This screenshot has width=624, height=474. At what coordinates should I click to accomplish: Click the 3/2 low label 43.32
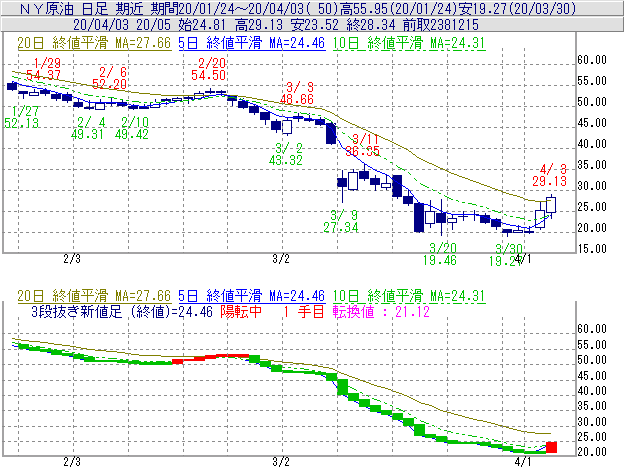[x=286, y=154]
